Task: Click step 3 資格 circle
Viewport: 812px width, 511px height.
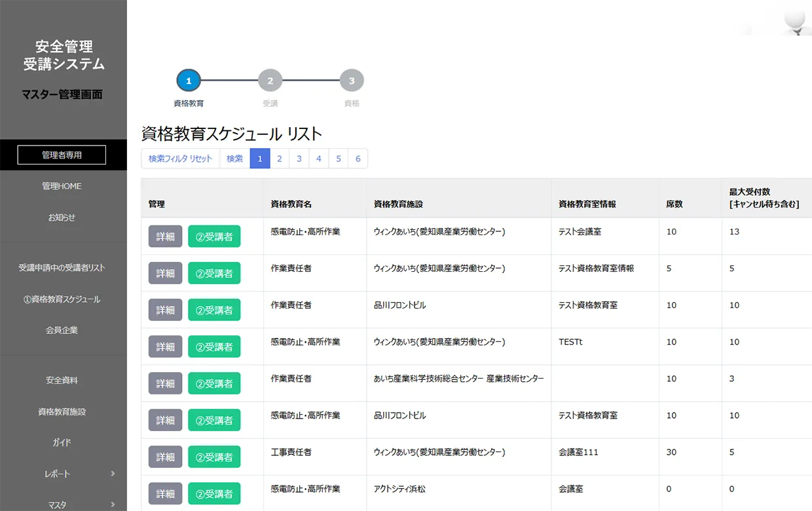Action: tap(352, 81)
